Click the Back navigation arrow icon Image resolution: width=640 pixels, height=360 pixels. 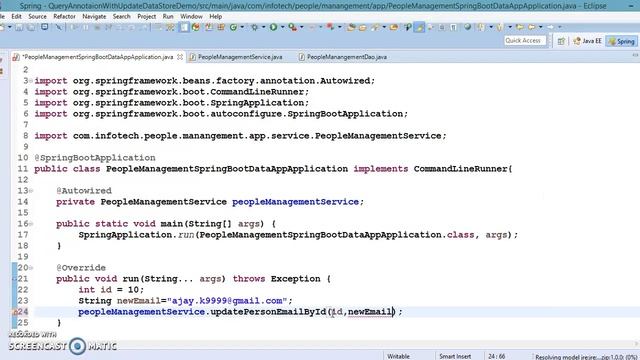(532, 27)
